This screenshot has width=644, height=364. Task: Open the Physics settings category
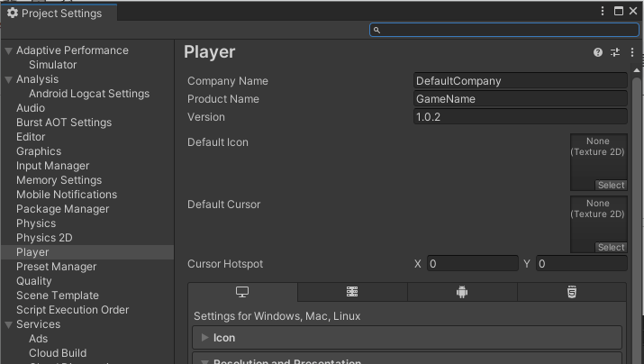(36, 223)
